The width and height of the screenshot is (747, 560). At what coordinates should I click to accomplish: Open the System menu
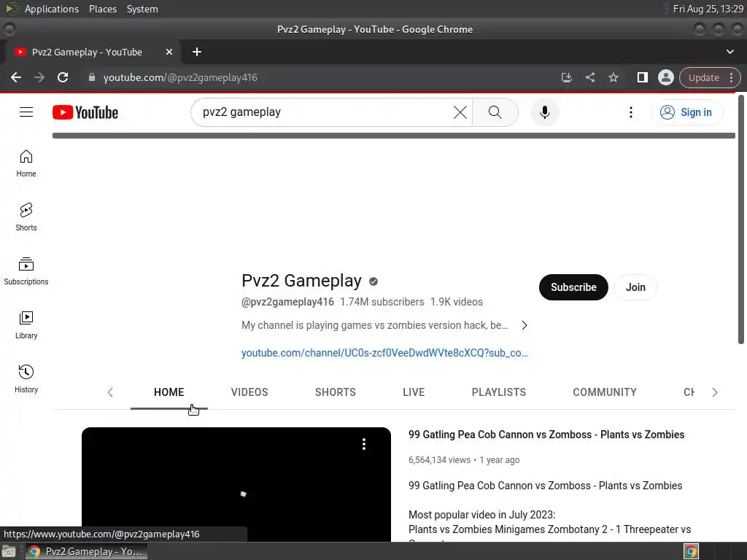click(142, 9)
